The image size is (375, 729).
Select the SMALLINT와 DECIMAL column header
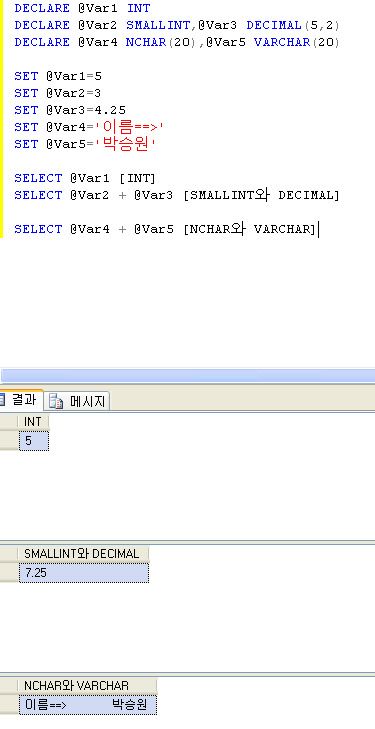coord(83,554)
